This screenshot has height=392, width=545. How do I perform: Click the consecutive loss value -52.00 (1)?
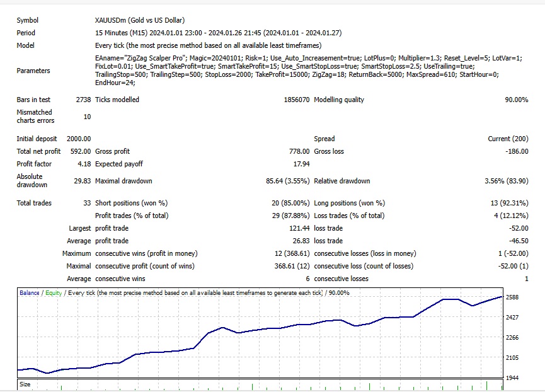513,266
